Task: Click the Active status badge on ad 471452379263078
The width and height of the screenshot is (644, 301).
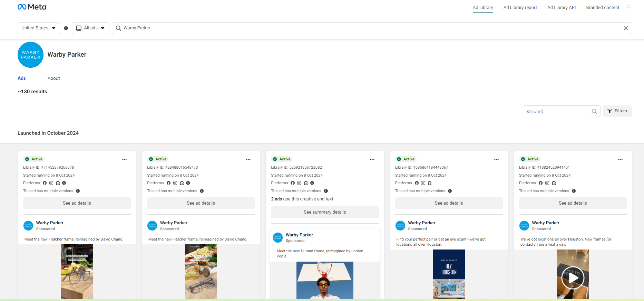Action: coord(33,159)
